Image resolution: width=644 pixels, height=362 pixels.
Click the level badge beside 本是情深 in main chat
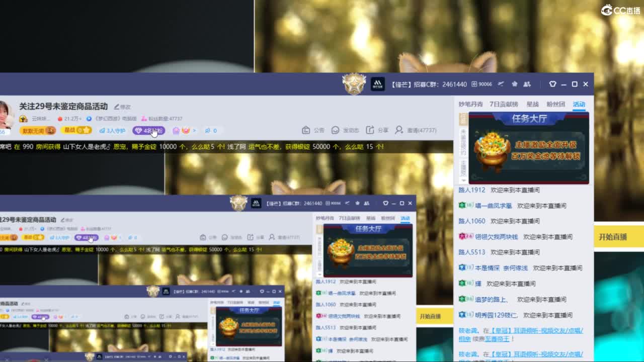[465, 268]
